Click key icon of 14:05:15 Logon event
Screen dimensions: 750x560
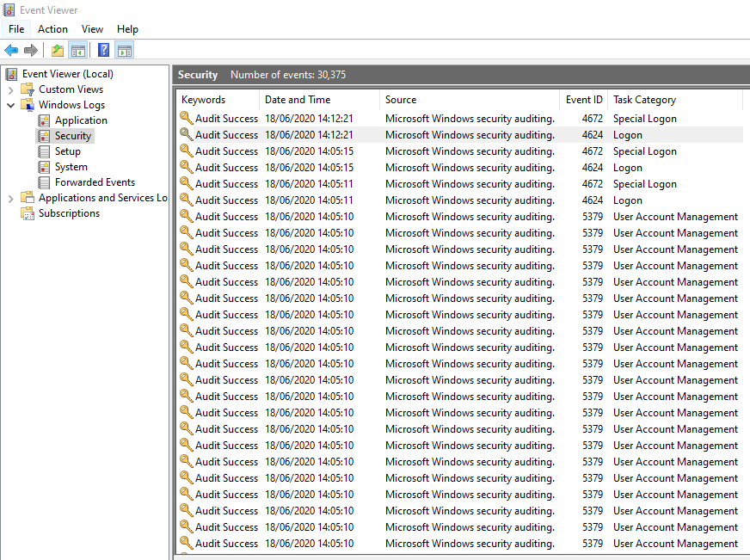[x=186, y=167]
